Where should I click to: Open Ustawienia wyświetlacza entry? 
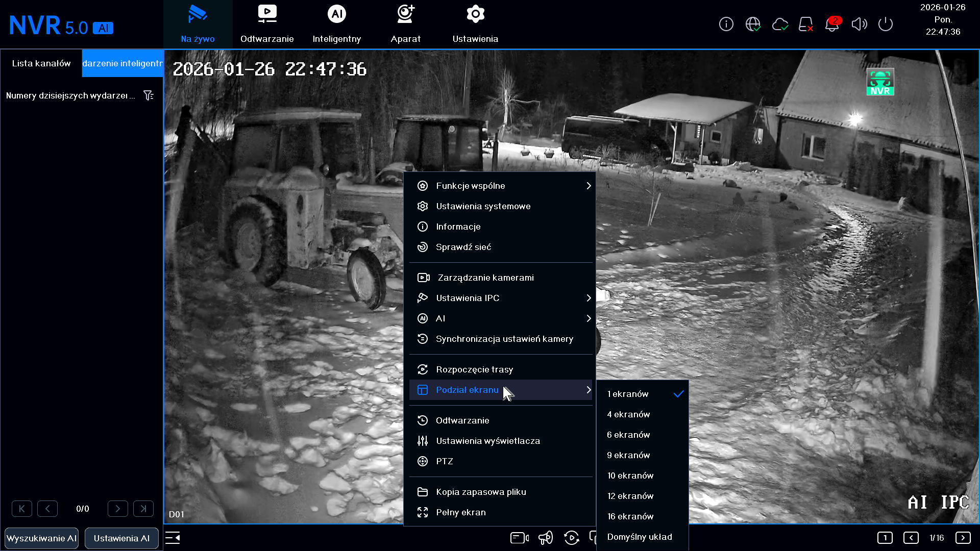[x=501, y=441]
